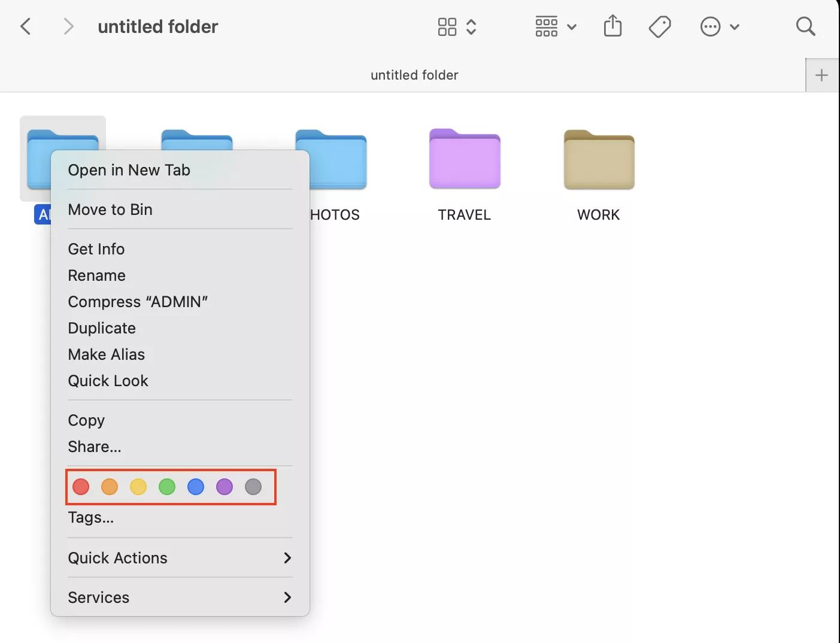This screenshot has height=643, width=840.
Task: Open the ellipsis action menu dropdown
Action: [720, 26]
